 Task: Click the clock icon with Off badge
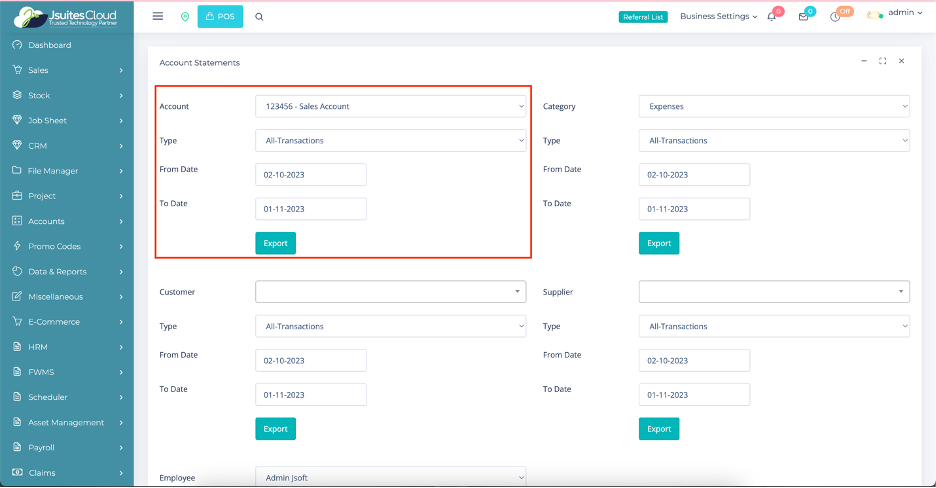pyautogui.click(x=836, y=17)
